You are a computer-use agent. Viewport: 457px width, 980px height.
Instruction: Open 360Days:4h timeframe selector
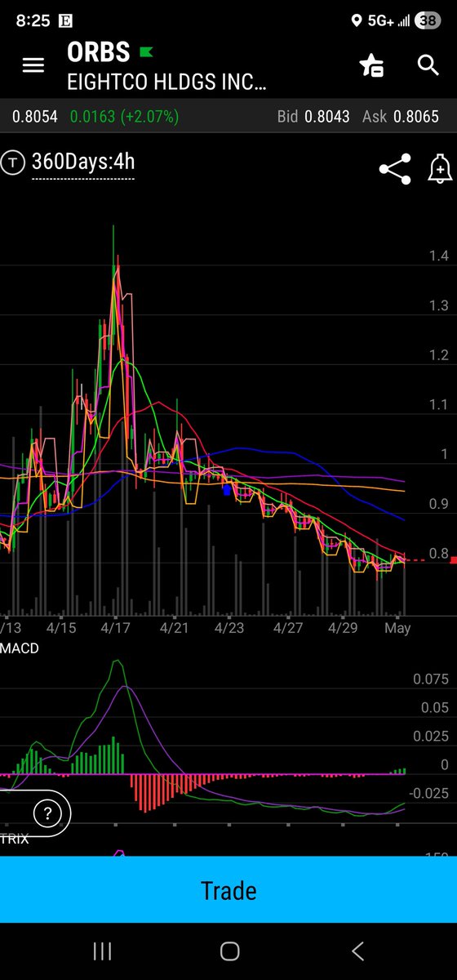(x=83, y=163)
